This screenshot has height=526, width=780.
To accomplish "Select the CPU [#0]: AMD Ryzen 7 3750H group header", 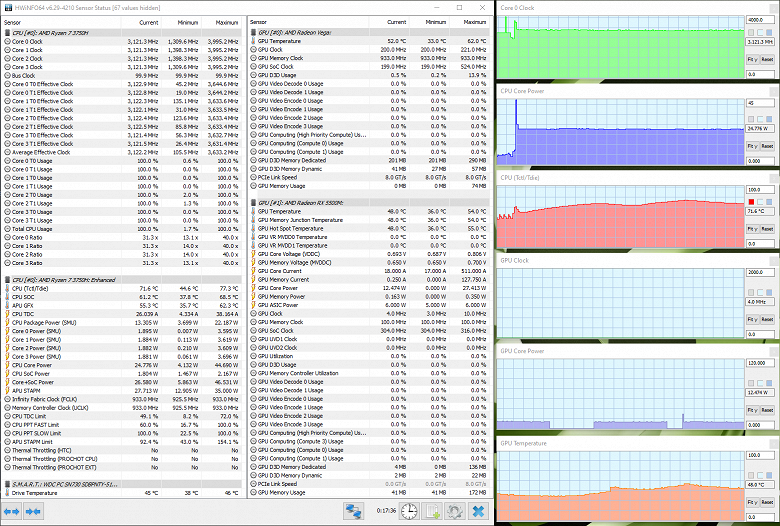I will (122, 33).
